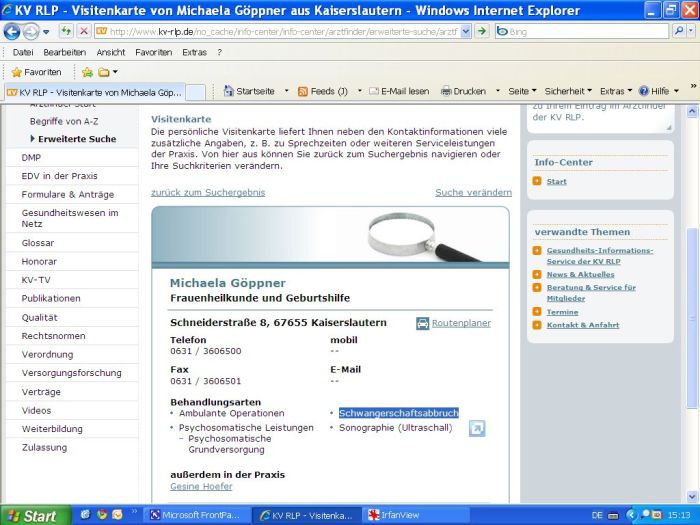The width and height of the screenshot is (700, 525).
Task: Open the Ansicht menu
Action: click(x=111, y=52)
